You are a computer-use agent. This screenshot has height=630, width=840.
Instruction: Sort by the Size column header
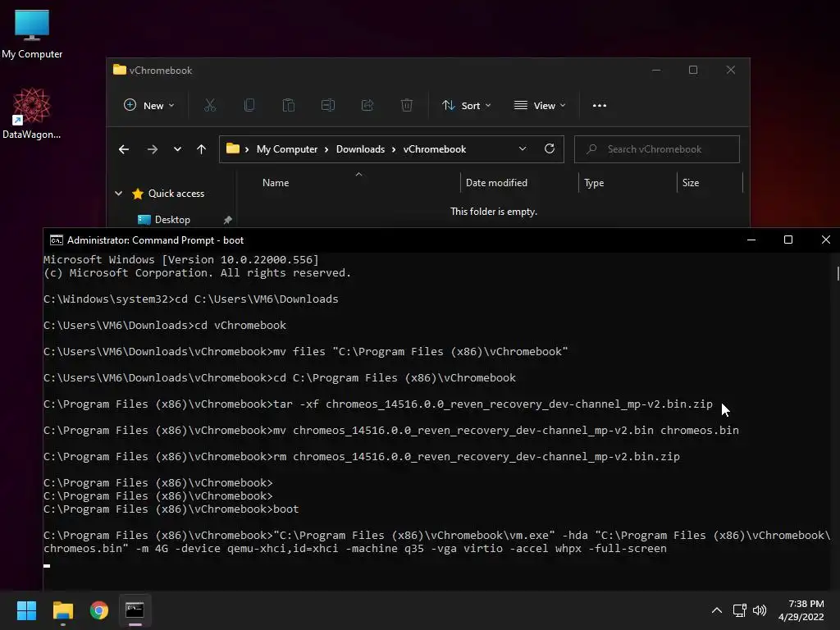click(691, 183)
